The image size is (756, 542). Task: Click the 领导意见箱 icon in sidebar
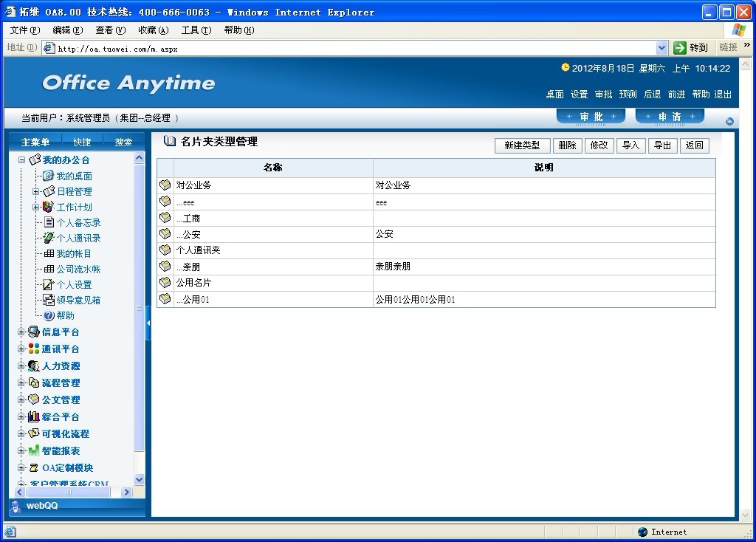(48, 300)
